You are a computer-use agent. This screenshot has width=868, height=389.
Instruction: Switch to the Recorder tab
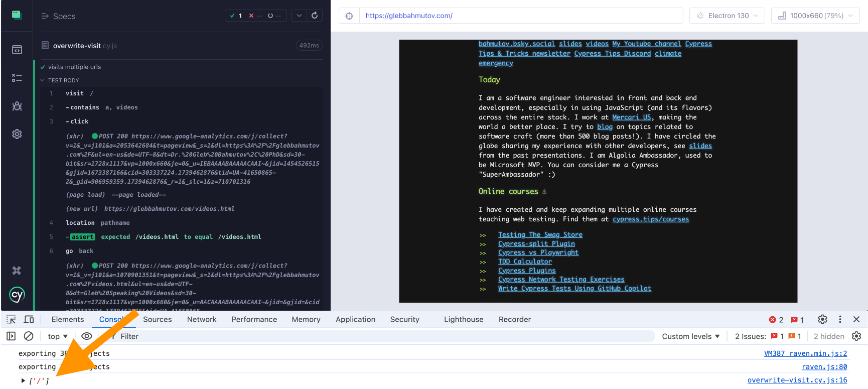point(515,319)
